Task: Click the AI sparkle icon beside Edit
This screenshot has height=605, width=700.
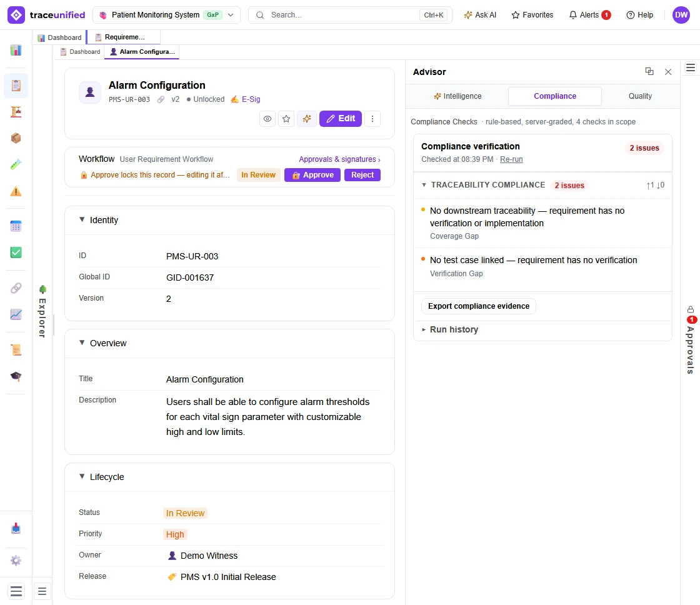Action: pos(307,119)
